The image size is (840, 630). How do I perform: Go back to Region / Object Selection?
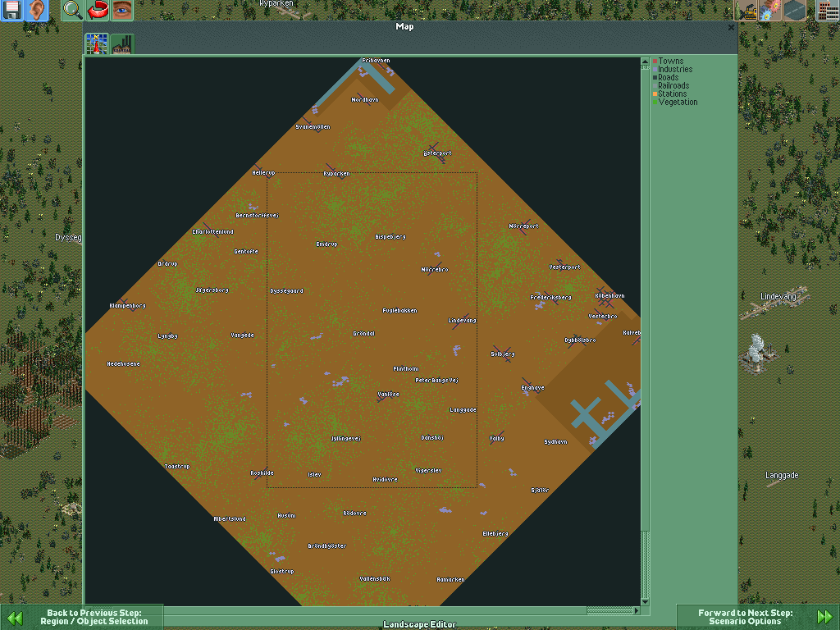pos(81,617)
